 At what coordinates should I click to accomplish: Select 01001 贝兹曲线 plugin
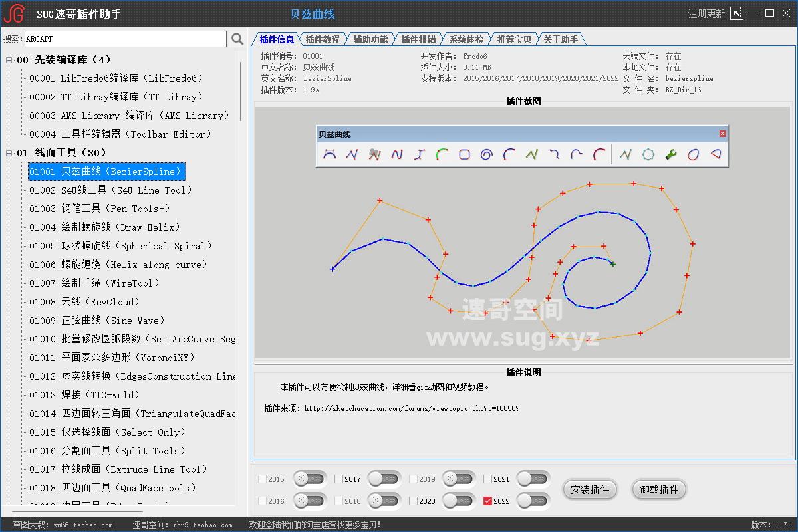coord(106,172)
